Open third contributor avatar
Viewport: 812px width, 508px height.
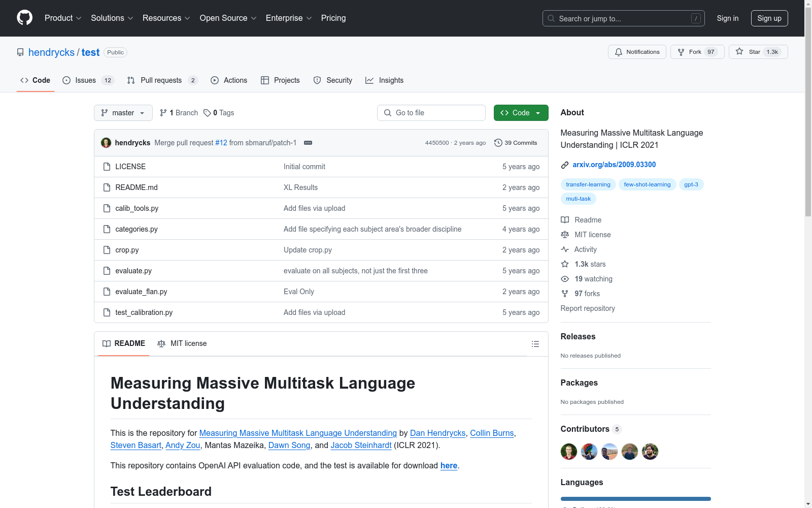pos(610,452)
